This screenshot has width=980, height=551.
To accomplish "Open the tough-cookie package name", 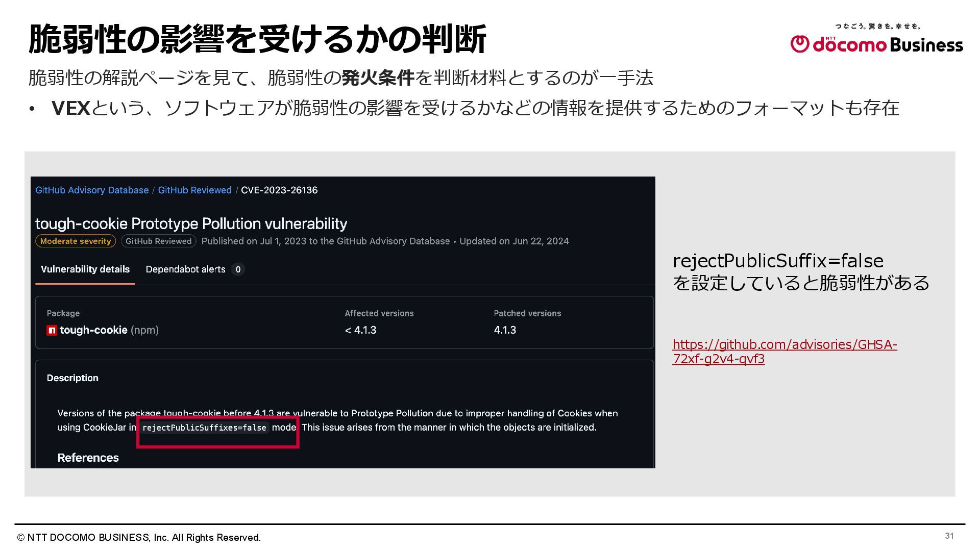I will point(93,330).
